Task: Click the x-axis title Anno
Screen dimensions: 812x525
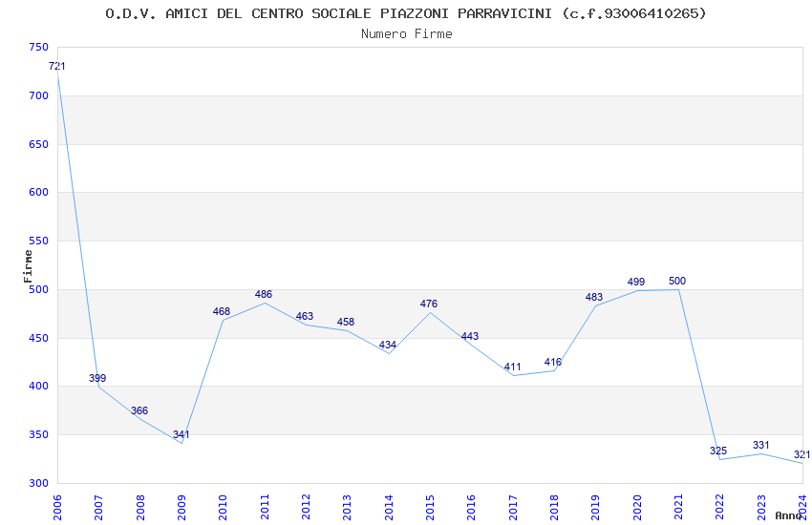Action: coord(788,515)
